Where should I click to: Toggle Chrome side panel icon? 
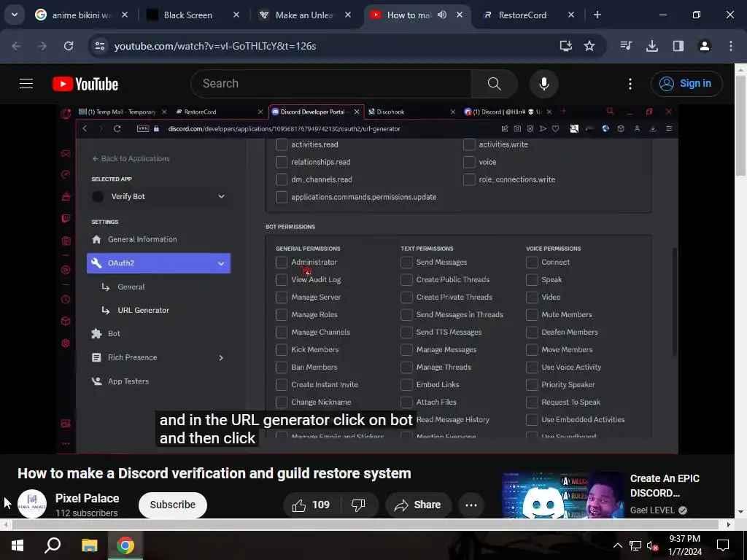(678, 46)
